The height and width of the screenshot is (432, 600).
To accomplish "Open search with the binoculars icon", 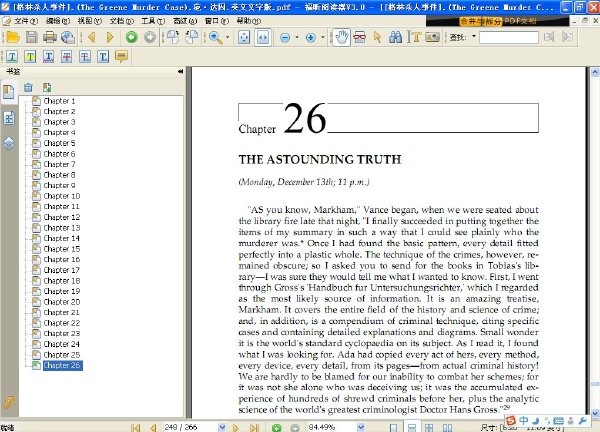I will pos(396,37).
